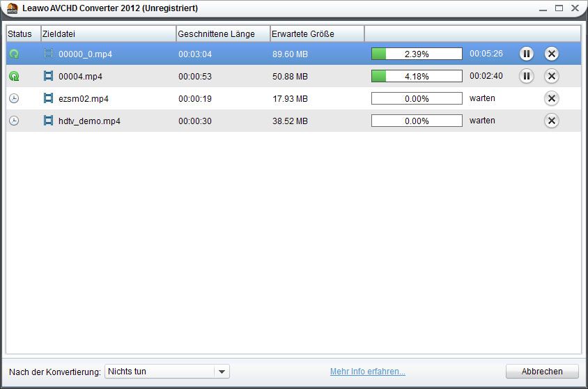Click the Leawo app icon in title bar
This screenshot has height=389, width=588.
13,8
